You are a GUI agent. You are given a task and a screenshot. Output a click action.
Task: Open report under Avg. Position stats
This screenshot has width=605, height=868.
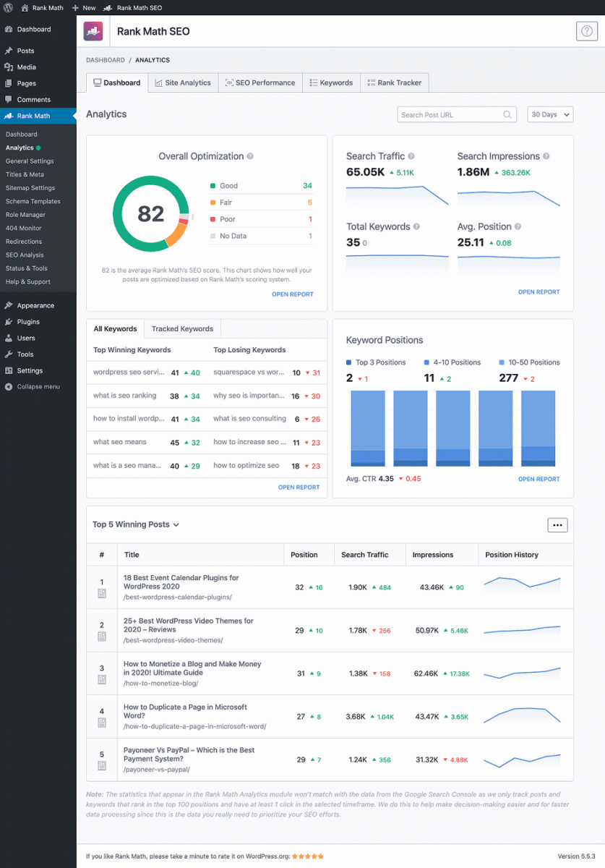(x=539, y=292)
